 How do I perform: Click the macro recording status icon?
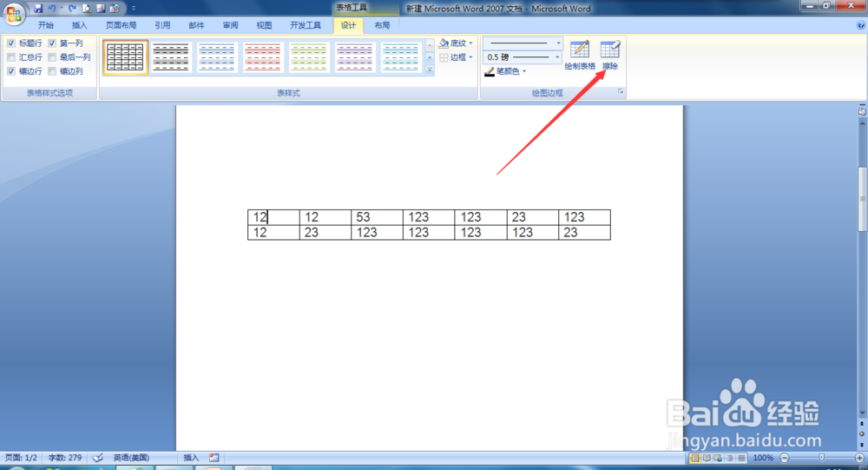(x=214, y=458)
